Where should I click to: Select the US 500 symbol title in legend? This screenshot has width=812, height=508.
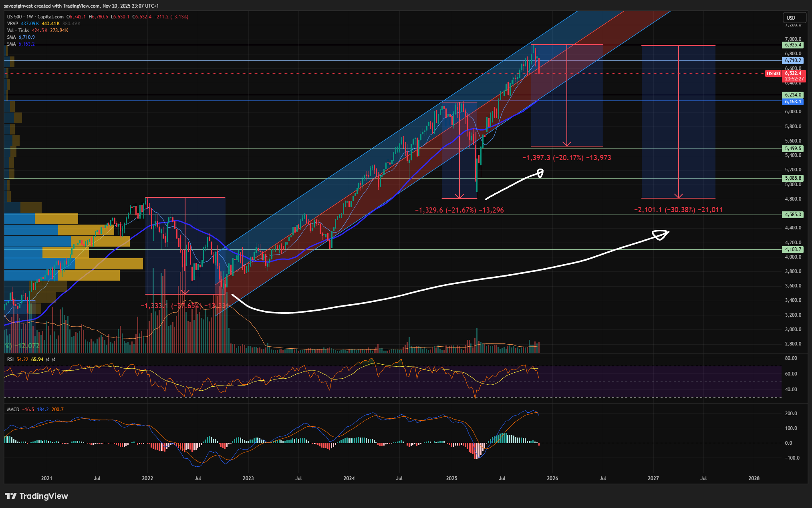point(14,17)
